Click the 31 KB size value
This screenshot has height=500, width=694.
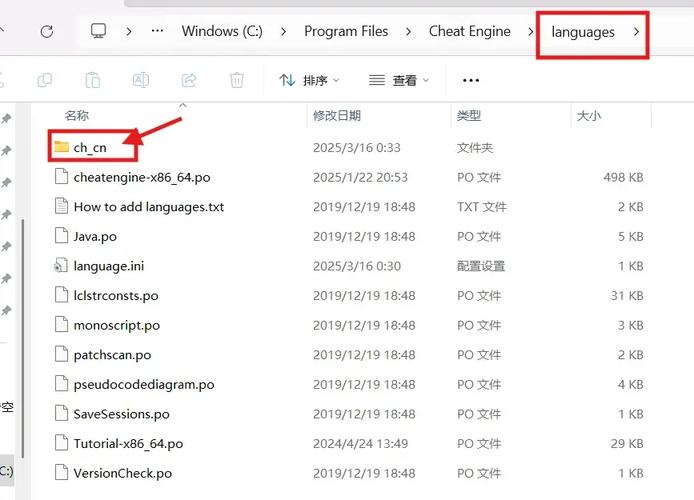click(627, 296)
